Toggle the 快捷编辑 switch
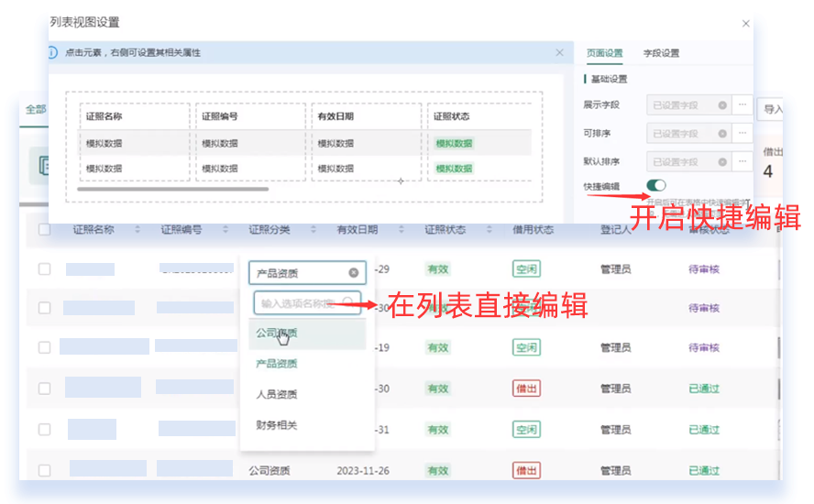The image size is (814, 504). [x=656, y=187]
